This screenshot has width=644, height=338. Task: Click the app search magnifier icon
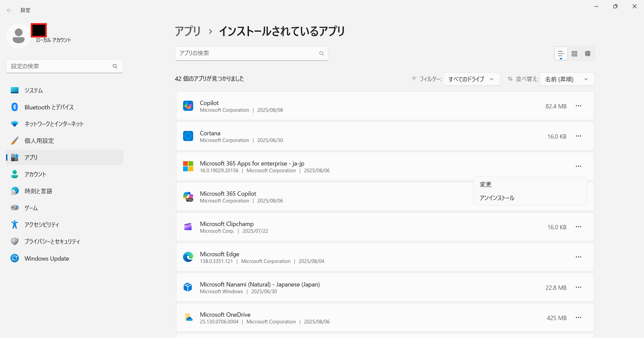tap(322, 54)
